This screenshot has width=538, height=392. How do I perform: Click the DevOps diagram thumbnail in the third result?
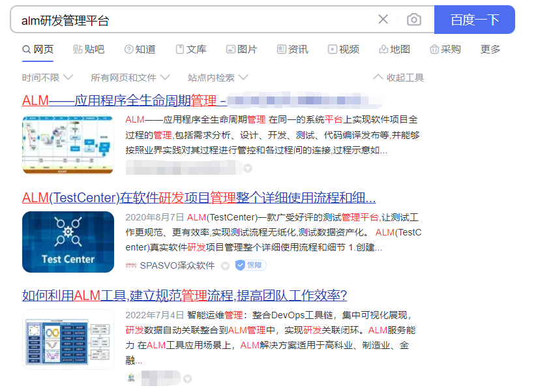(68, 339)
